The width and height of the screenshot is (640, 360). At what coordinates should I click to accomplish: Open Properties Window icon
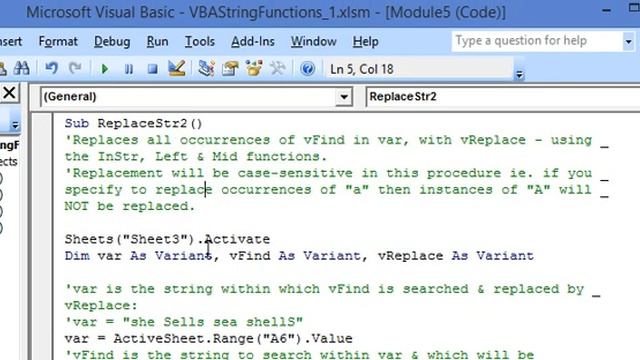pyautogui.click(x=230, y=68)
